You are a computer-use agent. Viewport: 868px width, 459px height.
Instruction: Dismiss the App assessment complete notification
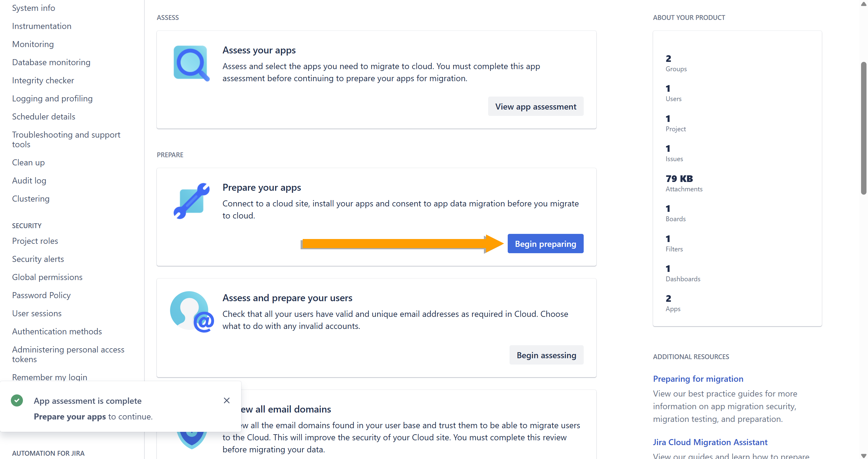click(x=226, y=400)
